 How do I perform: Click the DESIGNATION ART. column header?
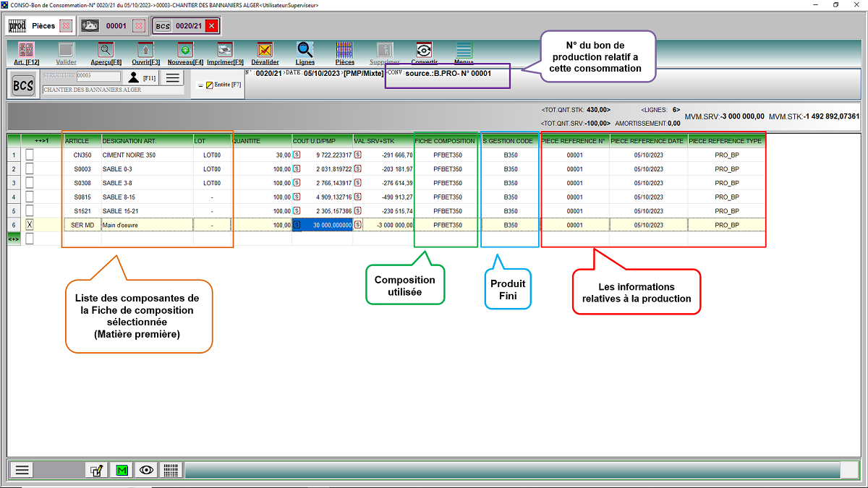[147, 140]
